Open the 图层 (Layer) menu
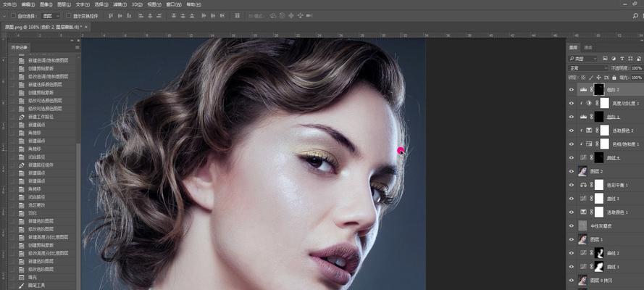Image resolution: width=644 pixels, height=290 pixels. (64, 4)
